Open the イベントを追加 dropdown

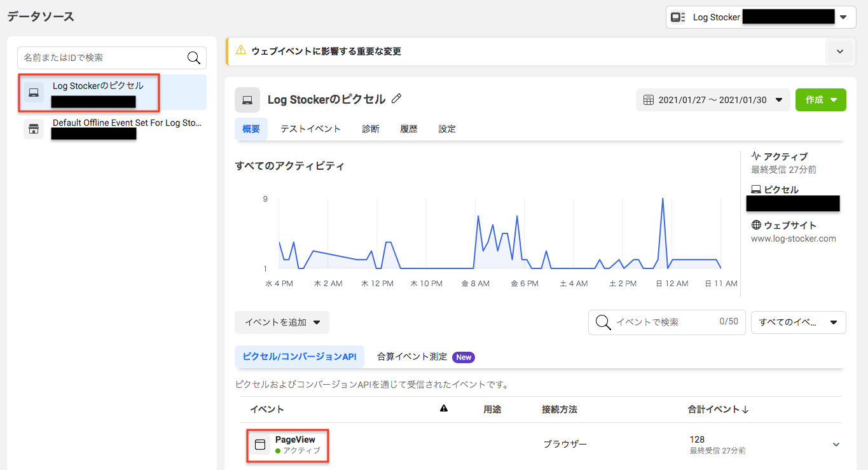click(282, 322)
